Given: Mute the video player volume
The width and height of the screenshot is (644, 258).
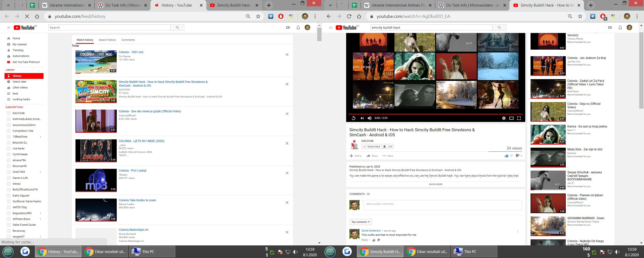Looking at the screenshot, I should (370, 118).
